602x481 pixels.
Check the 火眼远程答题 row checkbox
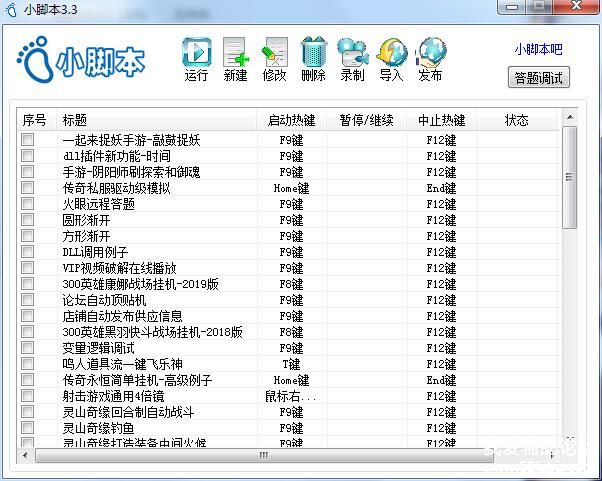[28, 203]
